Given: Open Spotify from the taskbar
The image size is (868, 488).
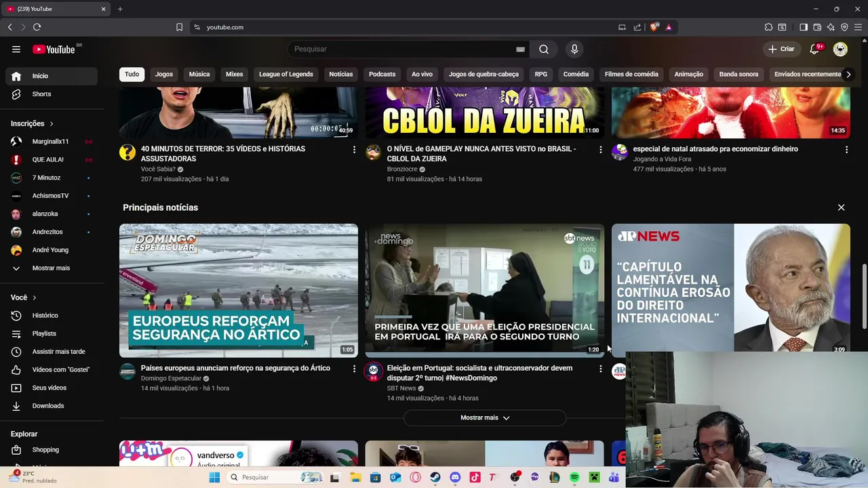Looking at the screenshot, I should pyautogui.click(x=574, y=477).
